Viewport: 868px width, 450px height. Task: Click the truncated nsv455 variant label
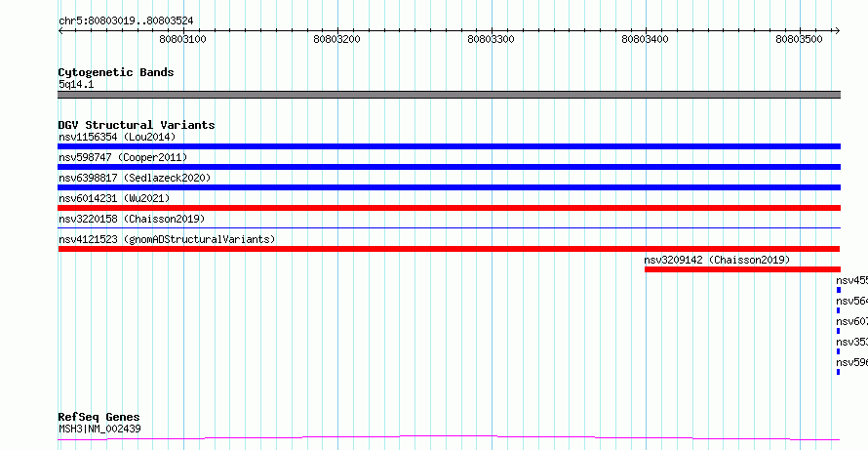pos(852,280)
